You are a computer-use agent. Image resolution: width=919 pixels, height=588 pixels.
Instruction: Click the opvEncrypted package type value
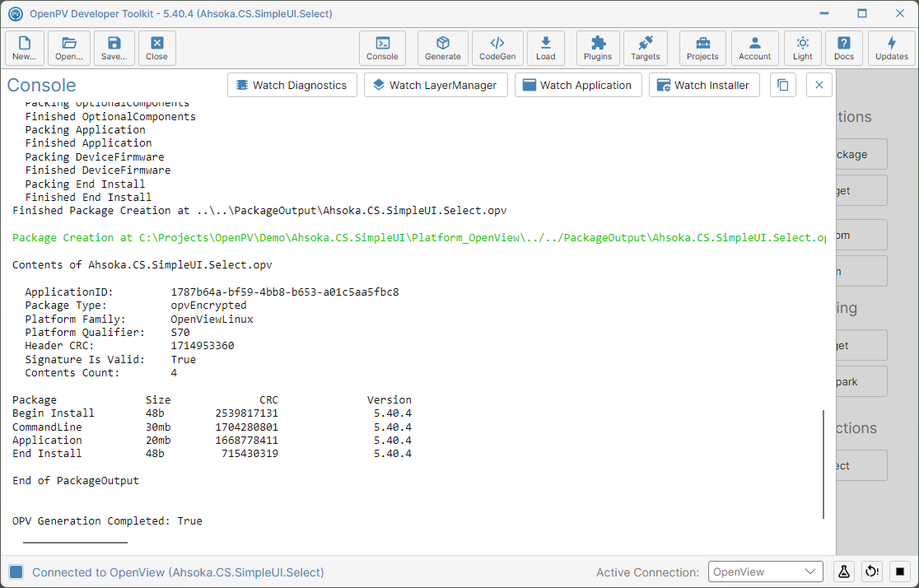[208, 306]
